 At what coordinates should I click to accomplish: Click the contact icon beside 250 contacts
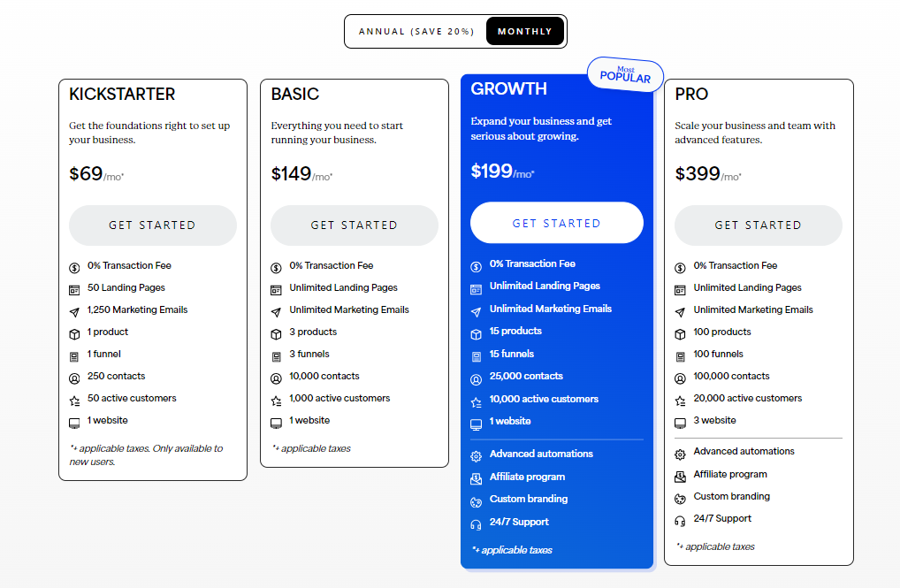74,379
